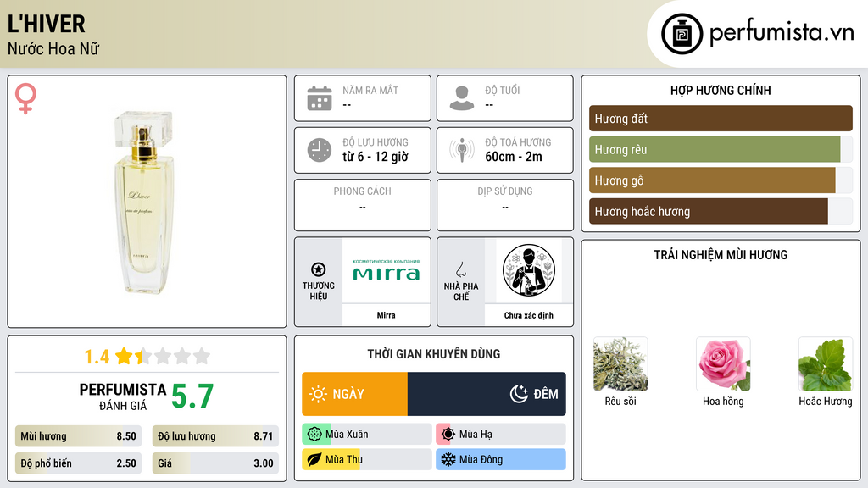Click the calendar icon beside Năm ra mắt

coord(320,98)
